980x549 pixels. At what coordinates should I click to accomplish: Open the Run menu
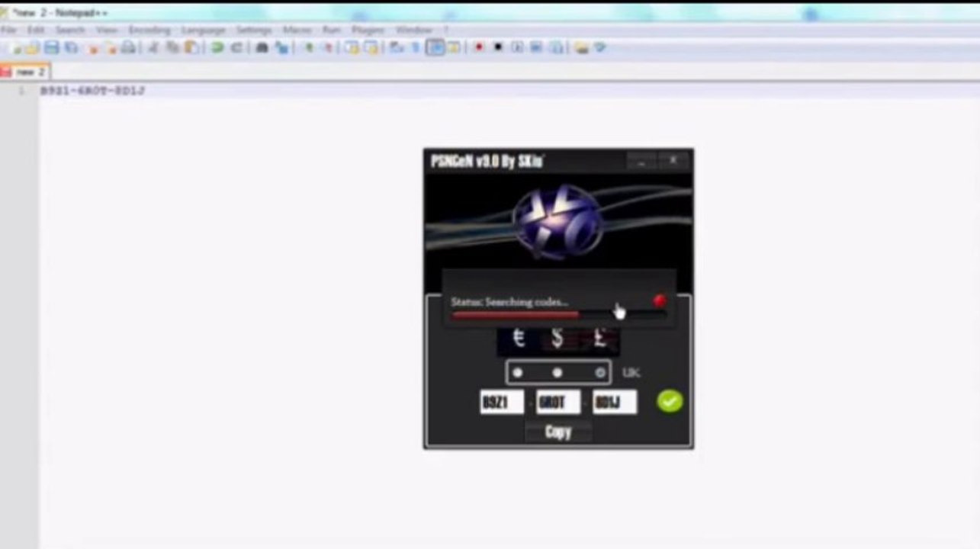click(332, 30)
